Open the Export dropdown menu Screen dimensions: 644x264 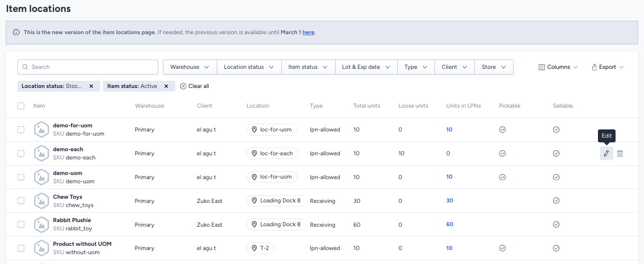tap(607, 67)
